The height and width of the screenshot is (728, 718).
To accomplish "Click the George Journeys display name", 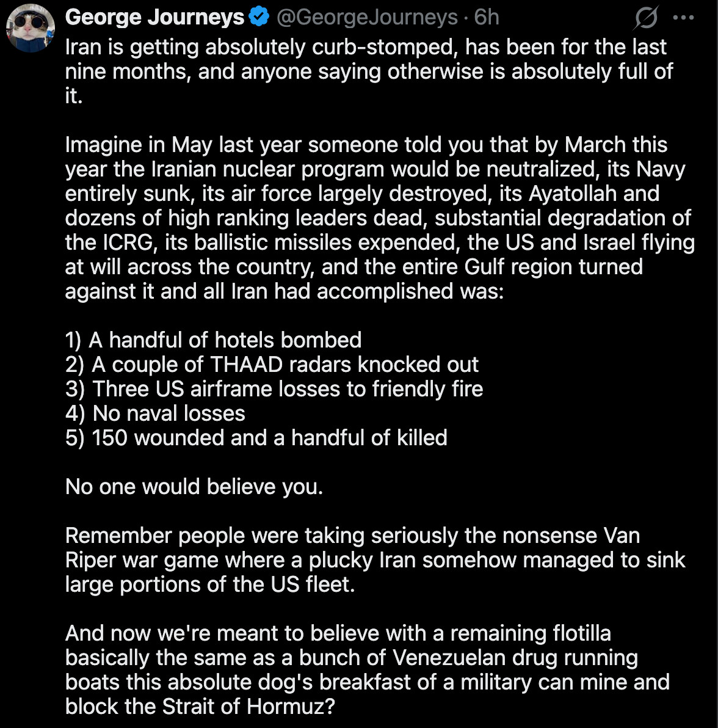I will [x=154, y=18].
